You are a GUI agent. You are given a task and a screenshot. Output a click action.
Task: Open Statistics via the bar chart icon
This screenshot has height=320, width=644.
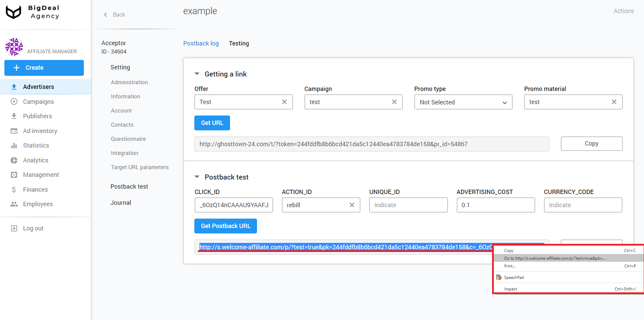14,145
